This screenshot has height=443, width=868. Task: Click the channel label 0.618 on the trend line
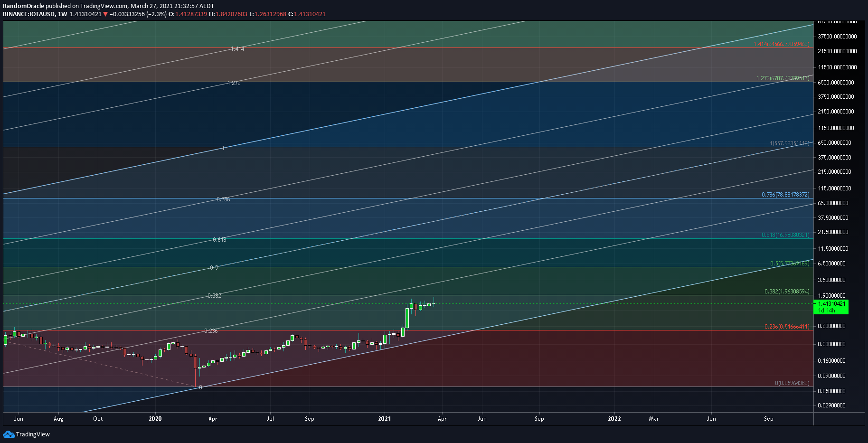[219, 240]
